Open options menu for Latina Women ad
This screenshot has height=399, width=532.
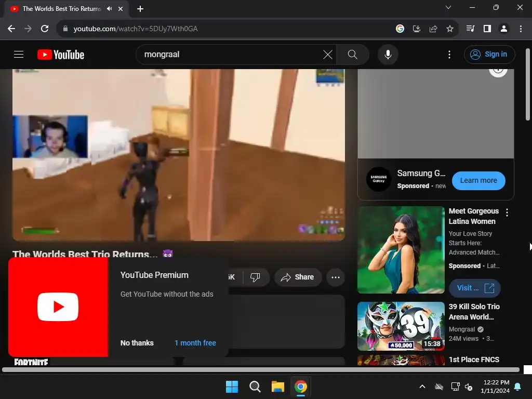[507, 212]
